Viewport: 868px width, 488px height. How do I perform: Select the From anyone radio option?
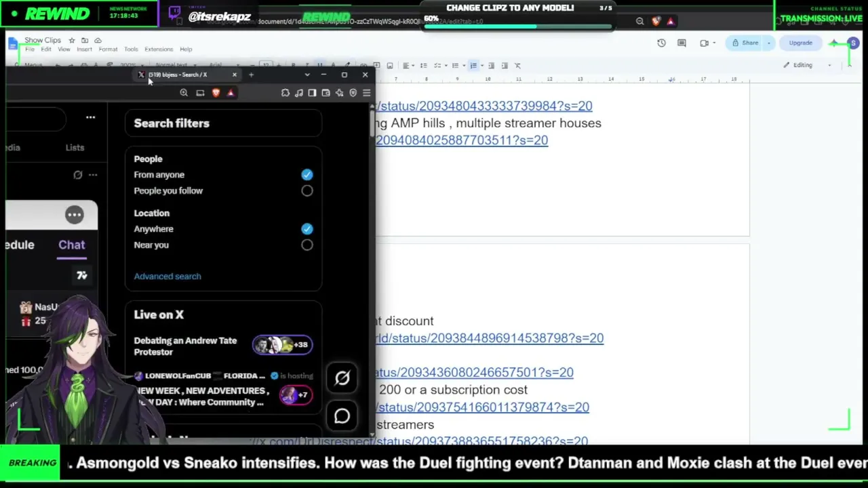pyautogui.click(x=307, y=175)
